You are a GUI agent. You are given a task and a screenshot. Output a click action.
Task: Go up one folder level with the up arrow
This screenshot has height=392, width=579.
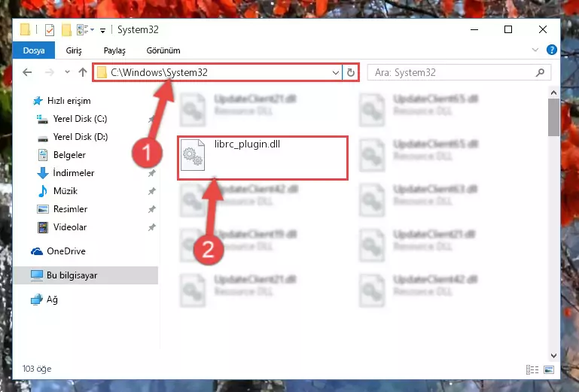pyautogui.click(x=83, y=72)
